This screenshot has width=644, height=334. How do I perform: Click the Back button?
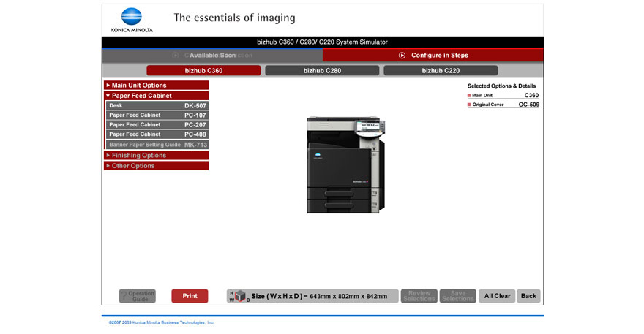pyautogui.click(x=528, y=296)
